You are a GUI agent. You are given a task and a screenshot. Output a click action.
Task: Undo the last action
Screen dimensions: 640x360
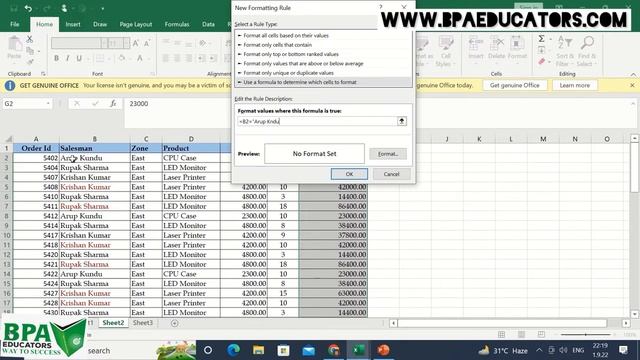(28, 8)
